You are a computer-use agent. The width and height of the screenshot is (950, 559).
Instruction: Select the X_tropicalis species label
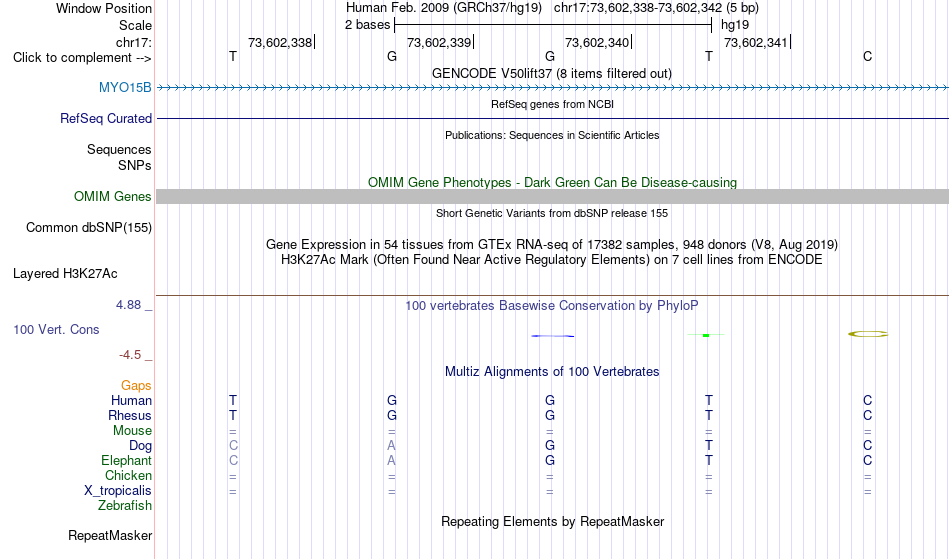(x=118, y=491)
